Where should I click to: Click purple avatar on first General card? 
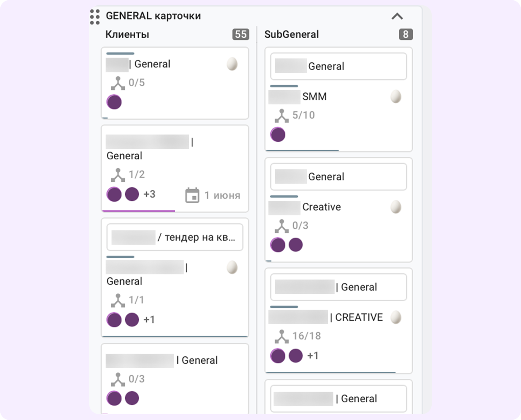click(114, 102)
